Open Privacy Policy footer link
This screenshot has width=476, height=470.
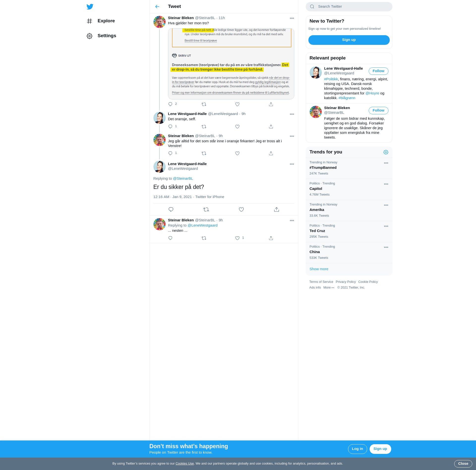pos(346,282)
